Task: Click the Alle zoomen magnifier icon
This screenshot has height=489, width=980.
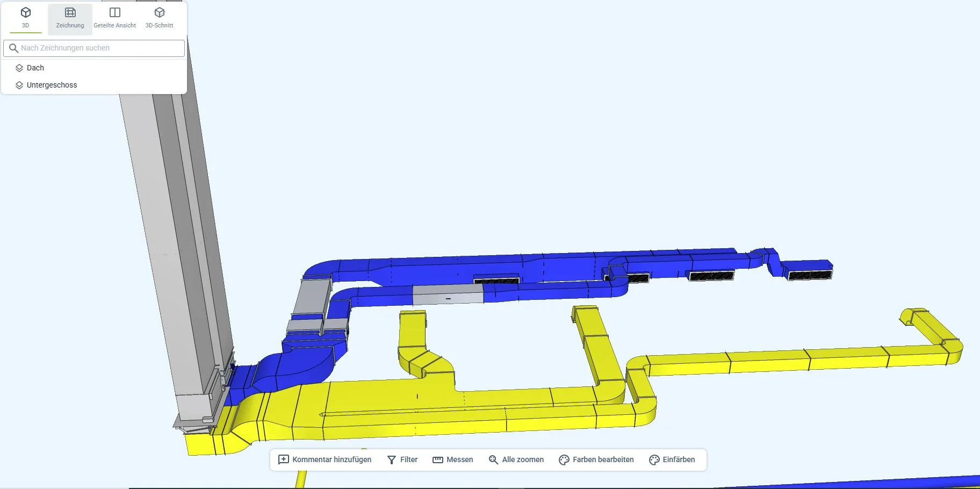Action: tap(493, 460)
